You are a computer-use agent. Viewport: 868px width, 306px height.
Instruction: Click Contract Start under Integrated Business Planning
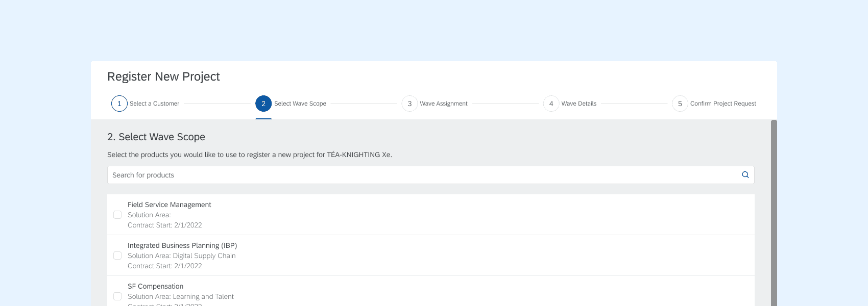tap(165, 266)
